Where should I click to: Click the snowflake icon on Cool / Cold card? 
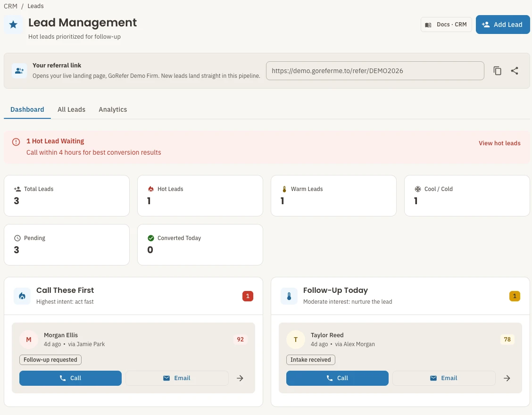[418, 189]
